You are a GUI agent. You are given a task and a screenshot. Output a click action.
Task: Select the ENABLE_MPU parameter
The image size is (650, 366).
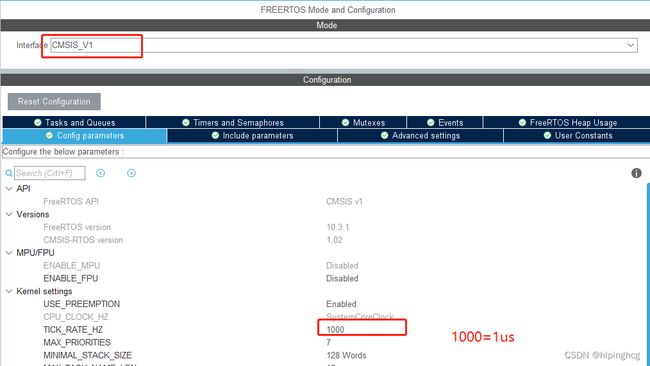pyautogui.click(x=71, y=265)
